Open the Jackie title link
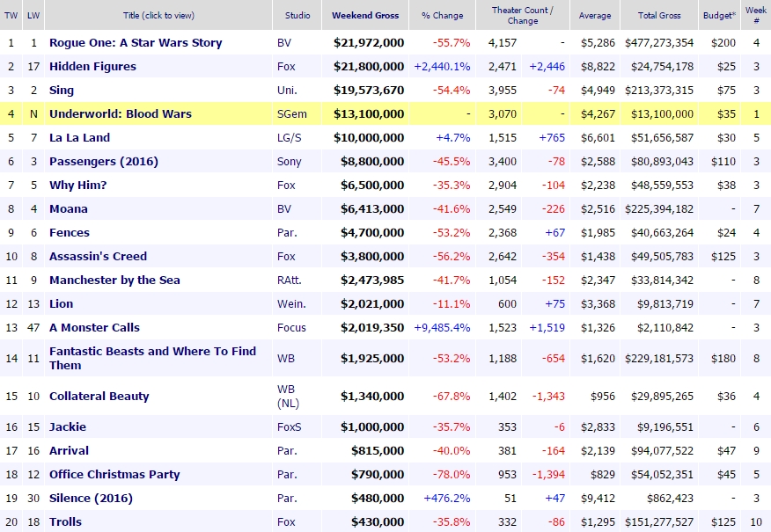771x532 pixels. point(68,426)
